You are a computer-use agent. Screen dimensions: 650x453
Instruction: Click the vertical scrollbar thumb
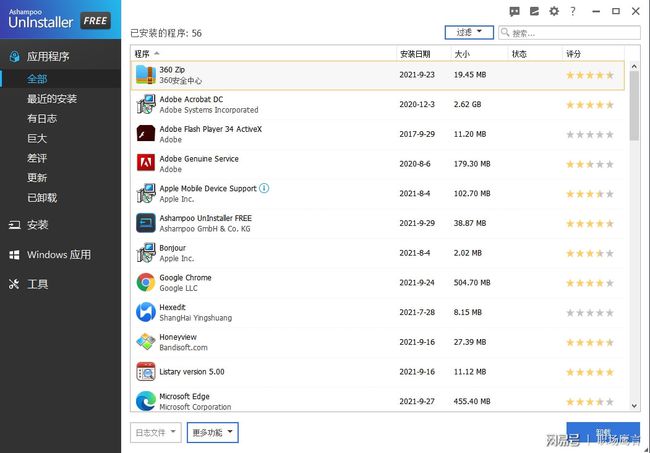[x=634, y=105]
